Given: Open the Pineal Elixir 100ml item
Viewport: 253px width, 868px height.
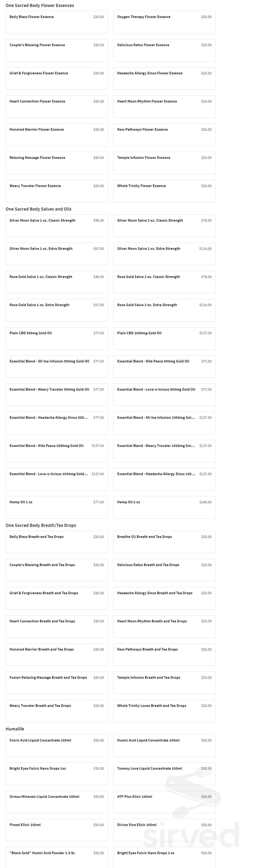Looking at the screenshot, I should tap(57, 830).
